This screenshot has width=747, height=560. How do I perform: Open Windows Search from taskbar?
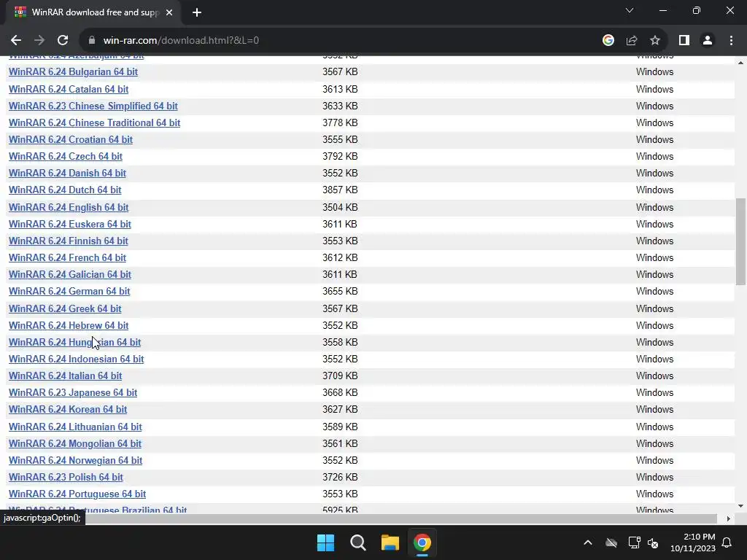[357, 542]
